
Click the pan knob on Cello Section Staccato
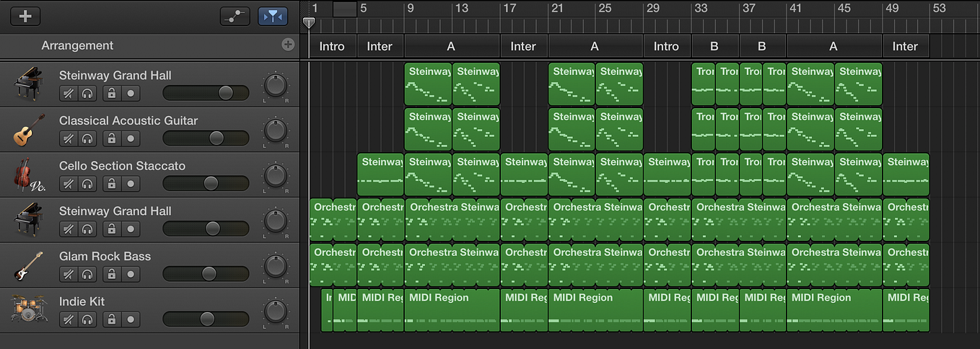[x=275, y=175]
